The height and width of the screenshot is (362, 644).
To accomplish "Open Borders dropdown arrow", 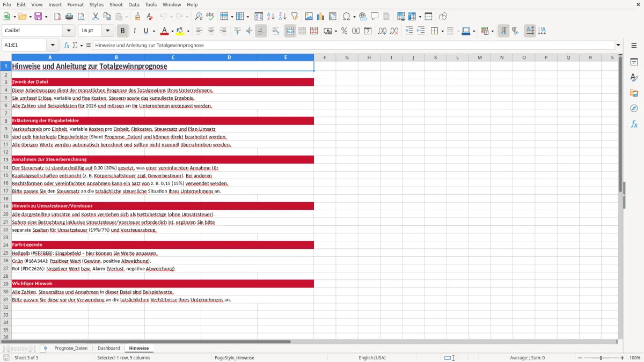I will click(442, 31).
